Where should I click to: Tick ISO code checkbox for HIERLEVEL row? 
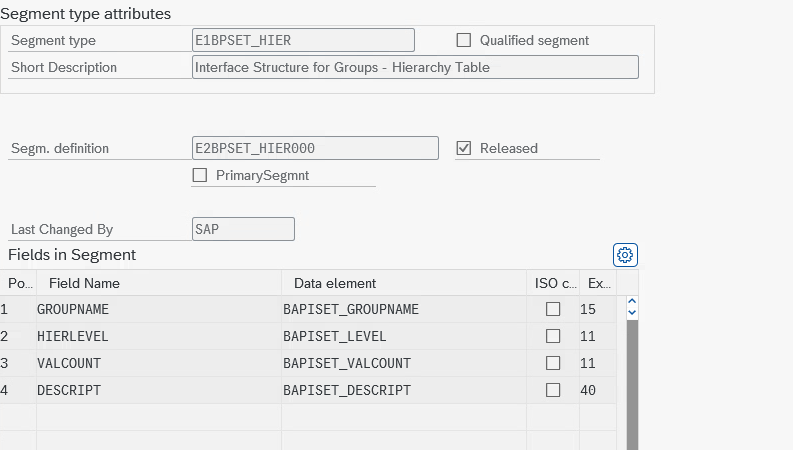(553, 336)
